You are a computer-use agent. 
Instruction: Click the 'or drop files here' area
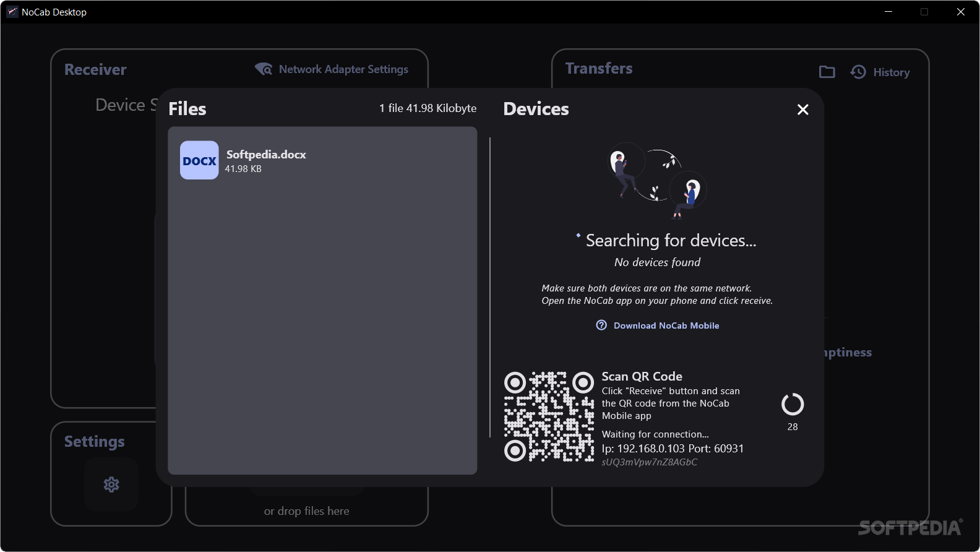307,511
